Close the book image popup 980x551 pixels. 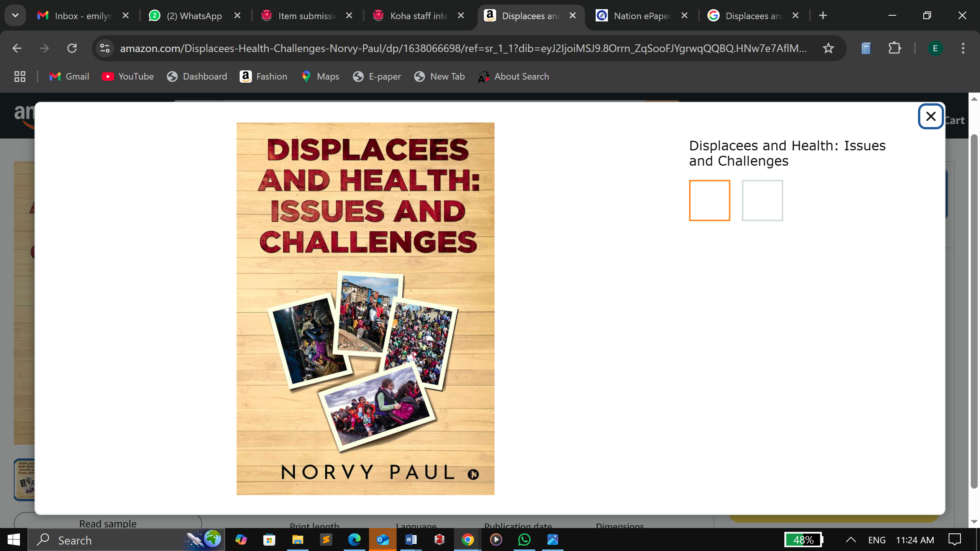(931, 116)
